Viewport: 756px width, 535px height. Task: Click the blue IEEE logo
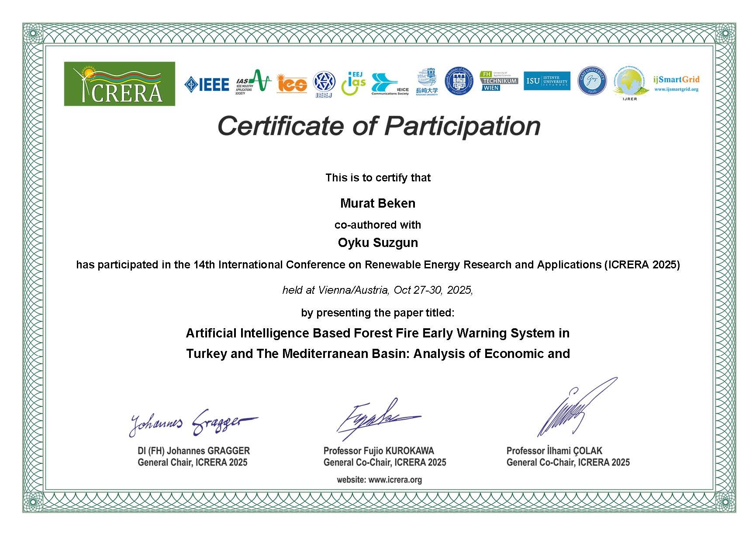point(207,84)
